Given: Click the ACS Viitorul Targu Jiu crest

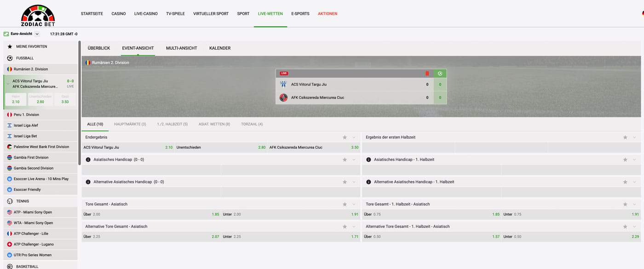Looking at the screenshot, I should pos(283,84).
